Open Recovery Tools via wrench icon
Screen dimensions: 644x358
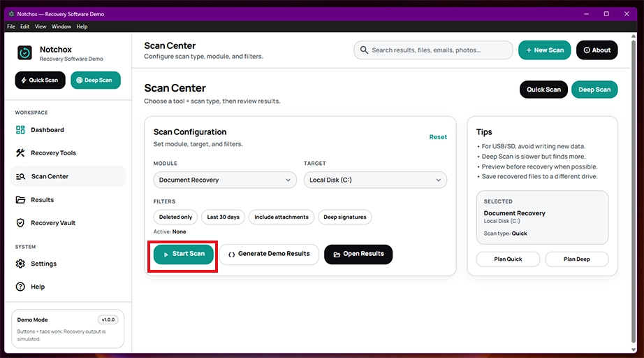(20, 153)
